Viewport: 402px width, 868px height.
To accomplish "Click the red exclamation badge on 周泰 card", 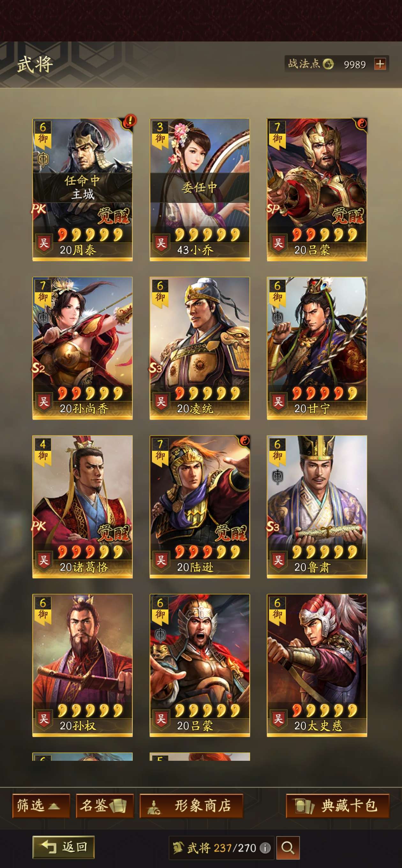I will (130, 120).
